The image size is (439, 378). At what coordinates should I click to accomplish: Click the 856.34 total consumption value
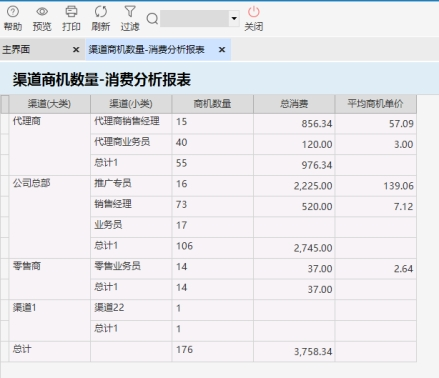coord(294,124)
